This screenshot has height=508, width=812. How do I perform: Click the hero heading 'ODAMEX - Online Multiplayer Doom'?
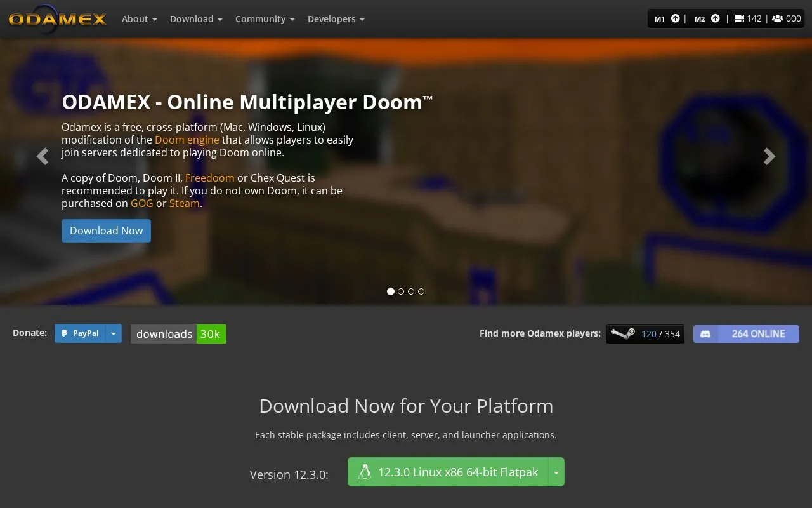click(x=247, y=102)
